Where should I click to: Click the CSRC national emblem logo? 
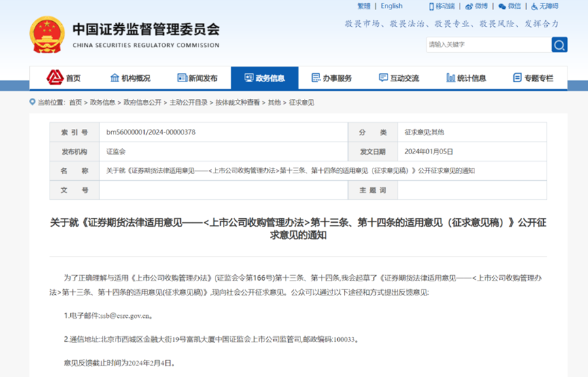(x=47, y=37)
